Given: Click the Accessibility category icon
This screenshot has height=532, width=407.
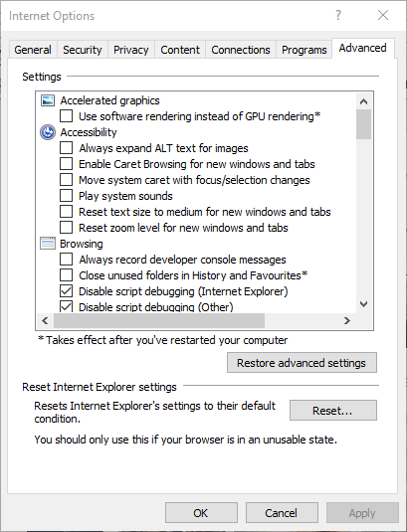Looking at the screenshot, I should click(x=48, y=132).
